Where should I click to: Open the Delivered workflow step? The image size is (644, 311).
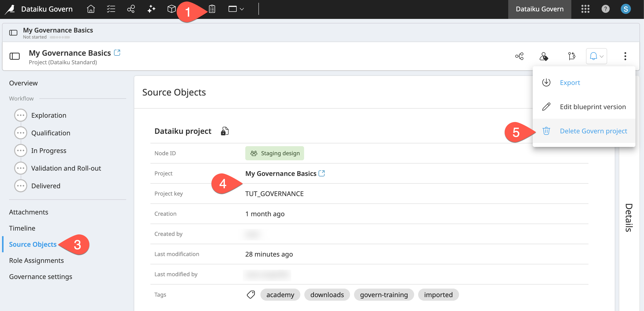click(37, 186)
